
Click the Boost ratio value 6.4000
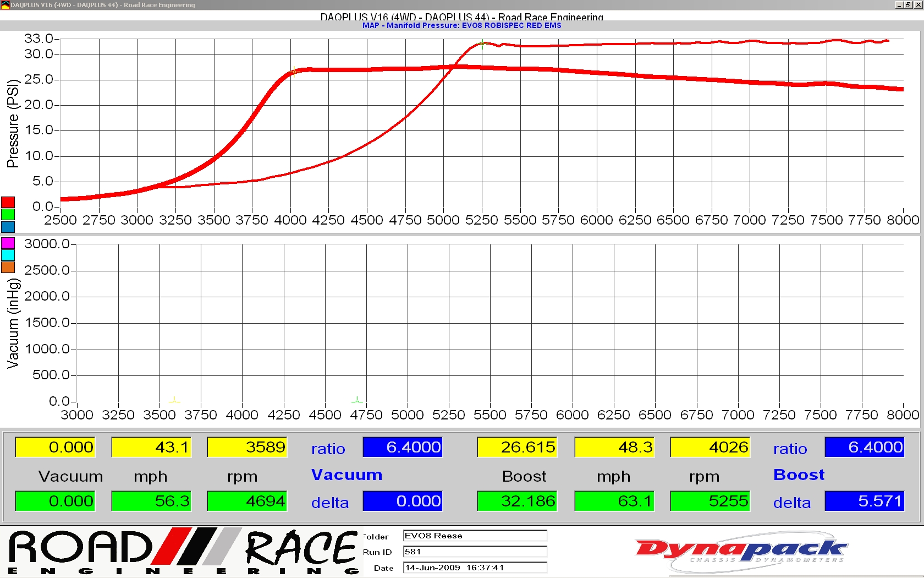(865, 447)
